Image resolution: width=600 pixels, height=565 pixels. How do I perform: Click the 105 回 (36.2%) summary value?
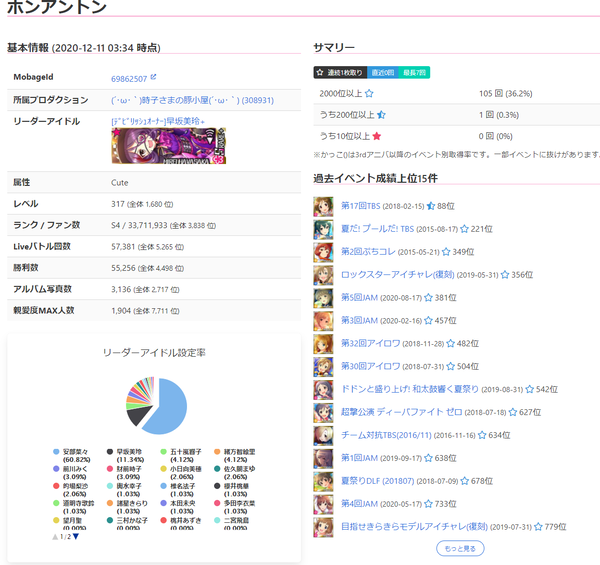(x=505, y=93)
